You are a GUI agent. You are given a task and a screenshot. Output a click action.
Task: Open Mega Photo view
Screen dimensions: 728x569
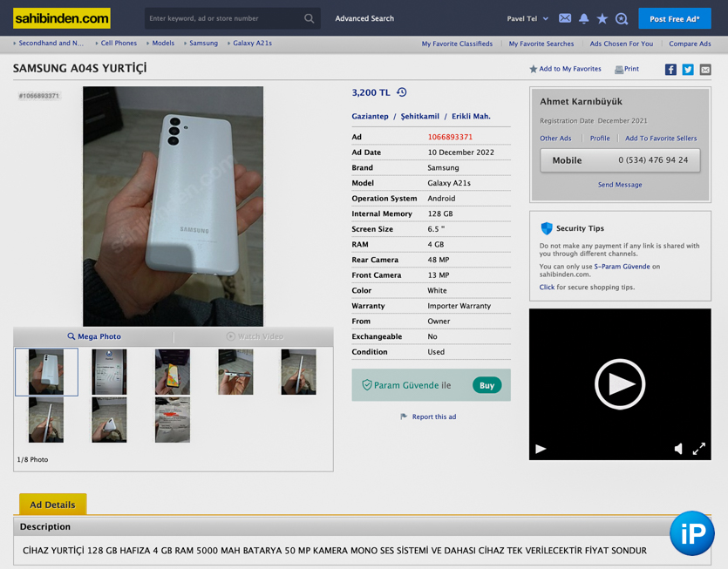point(94,336)
